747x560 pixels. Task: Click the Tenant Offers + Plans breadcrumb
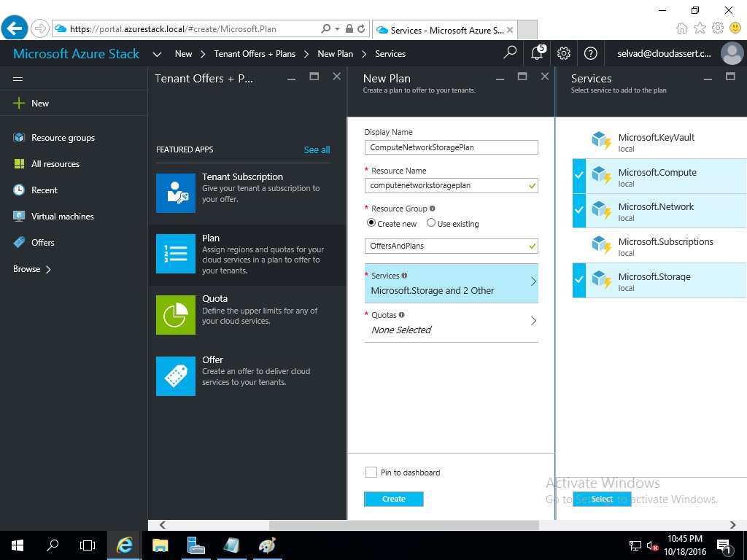click(x=255, y=54)
